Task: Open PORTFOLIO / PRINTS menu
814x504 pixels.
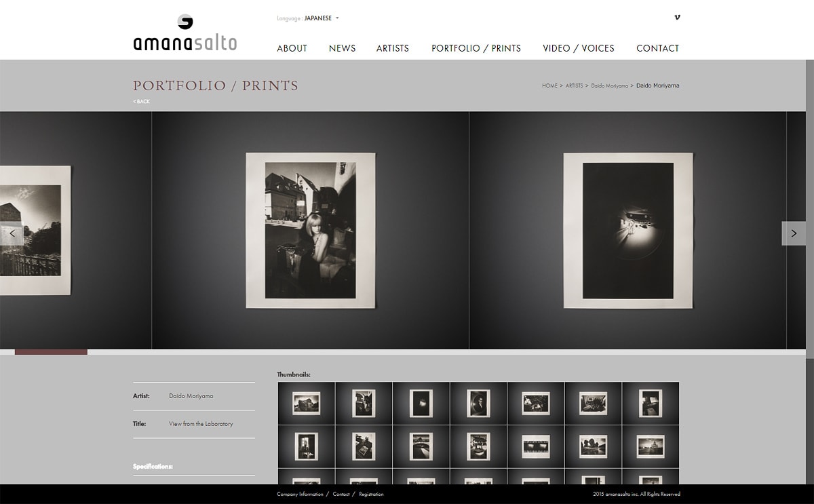Action: (x=476, y=48)
